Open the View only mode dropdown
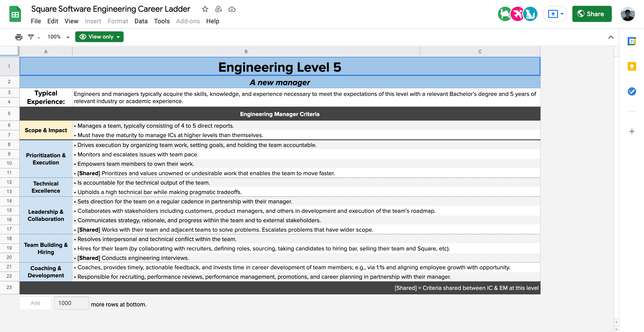644x332 pixels. pyautogui.click(x=99, y=37)
